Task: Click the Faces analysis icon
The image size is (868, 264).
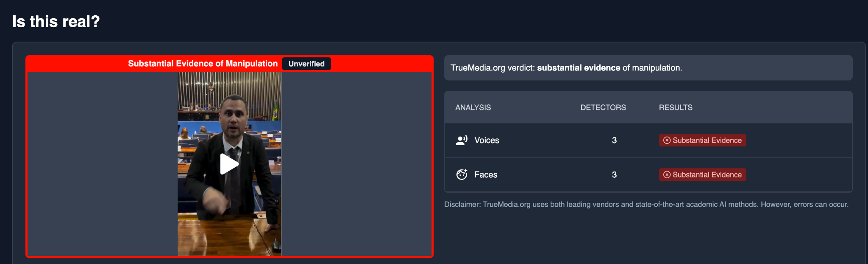Action: pos(462,174)
